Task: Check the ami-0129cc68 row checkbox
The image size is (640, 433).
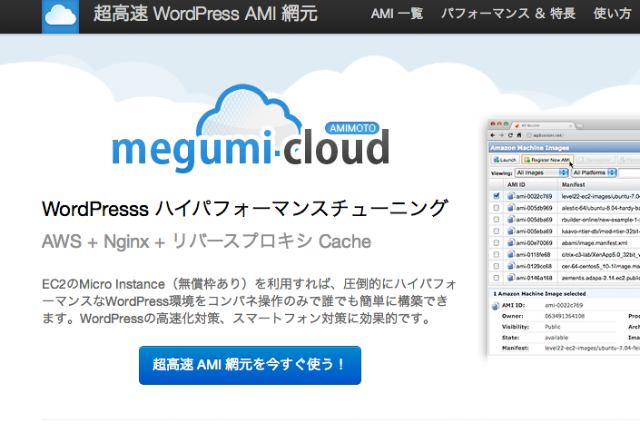Action: 496,266
